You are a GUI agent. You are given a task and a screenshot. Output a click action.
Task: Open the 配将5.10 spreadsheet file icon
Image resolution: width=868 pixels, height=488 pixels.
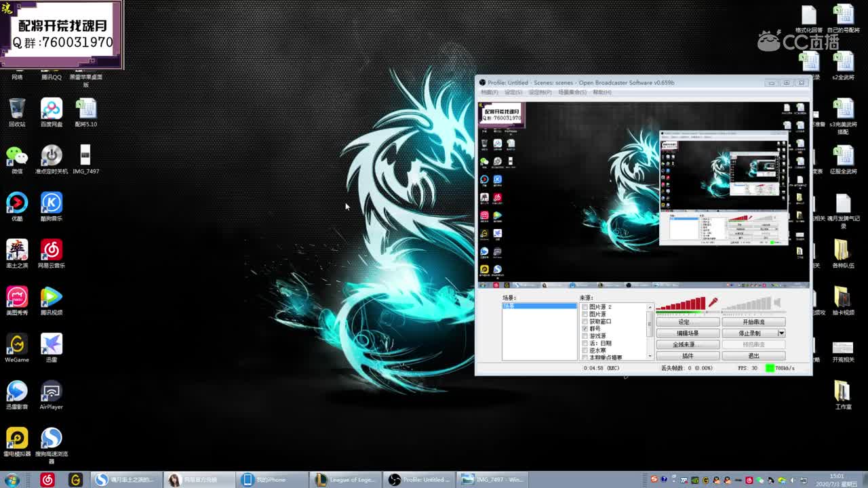point(85,113)
